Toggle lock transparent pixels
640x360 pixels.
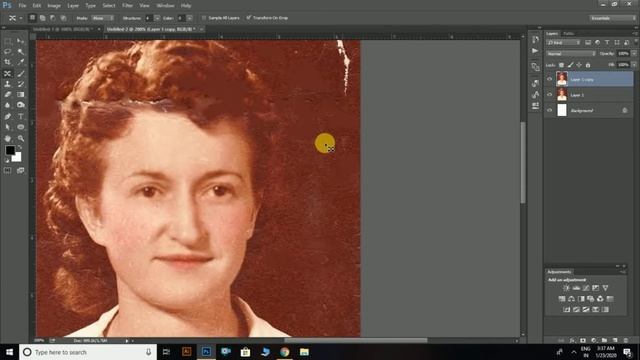tap(562, 65)
